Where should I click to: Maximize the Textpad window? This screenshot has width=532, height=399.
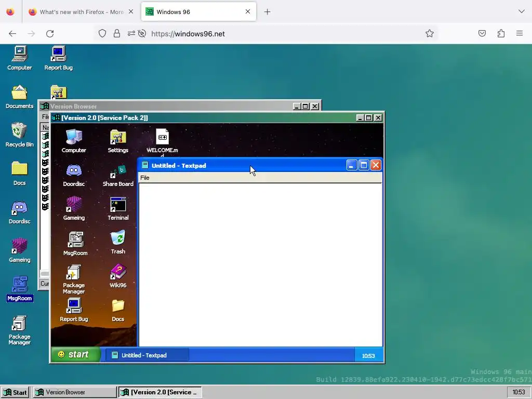click(364, 165)
